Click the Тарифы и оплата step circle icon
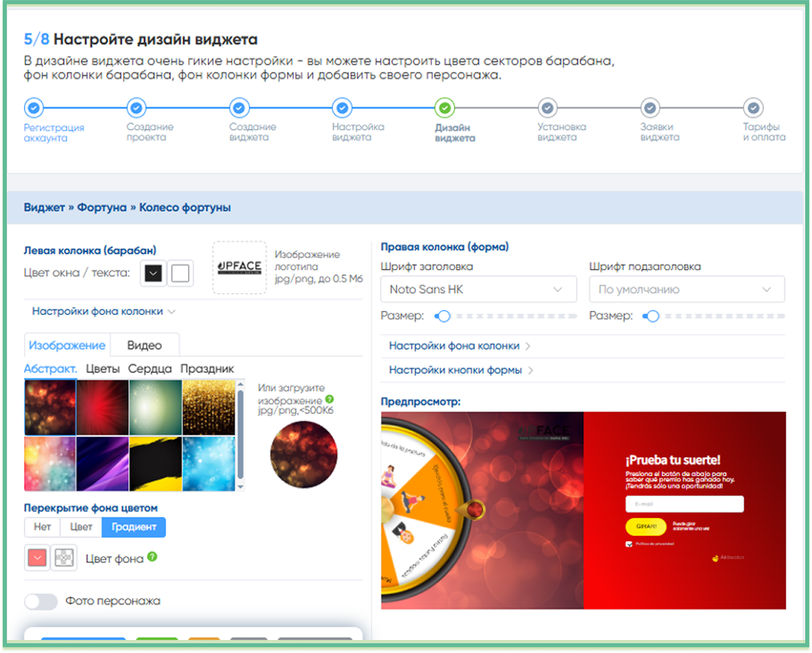Image resolution: width=812 pixels, height=653 pixels. (x=753, y=107)
